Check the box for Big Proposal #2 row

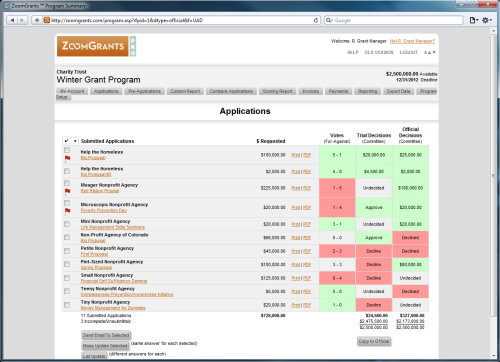pyautogui.click(x=67, y=171)
